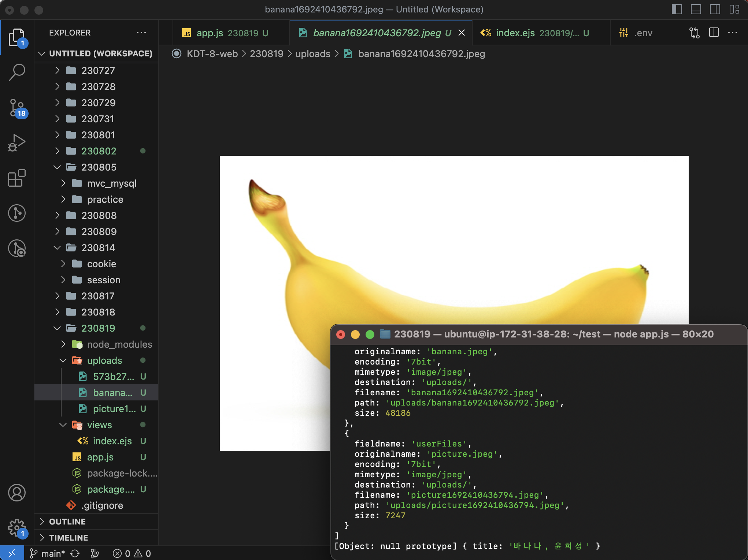Open the 573b27... file in uploads
The width and height of the screenshot is (748, 560).
[x=96, y=376]
